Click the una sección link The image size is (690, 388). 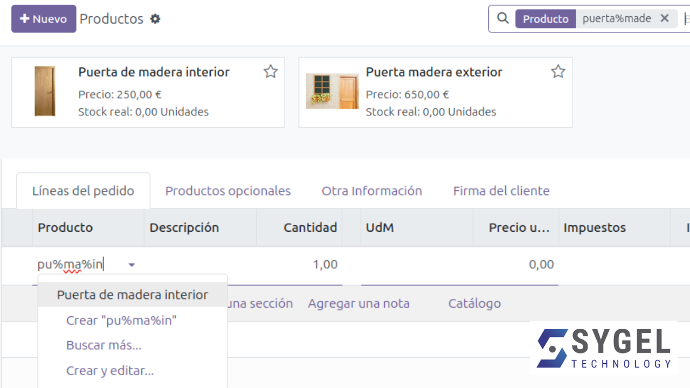click(x=261, y=304)
